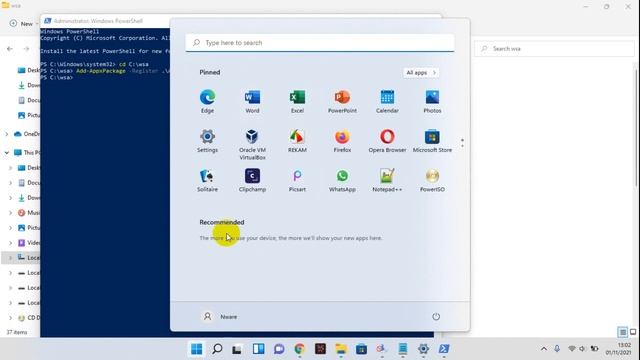Start PowerPoint from pinned apps
Image resolution: width=640 pixels, height=360 pixels.
pyautogui.click(x=342, y=101)
